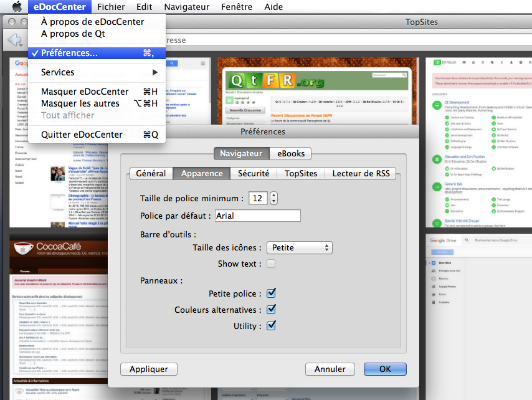Open the Apparence tab
The height and width of the screenshot is (400, 532).
pos(202,173)
